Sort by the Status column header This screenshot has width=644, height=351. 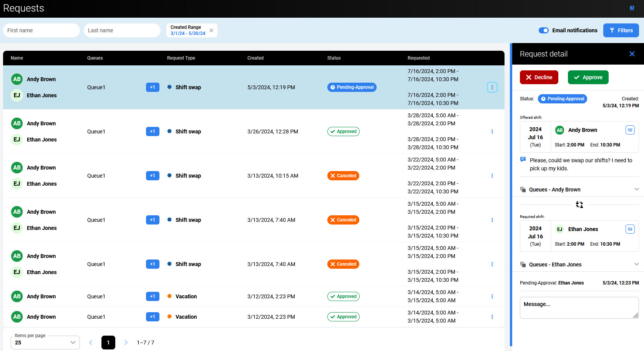[x=334, y=58]
